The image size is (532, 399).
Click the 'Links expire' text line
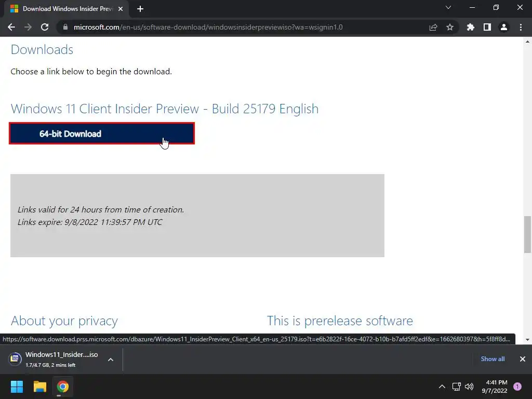90,222
